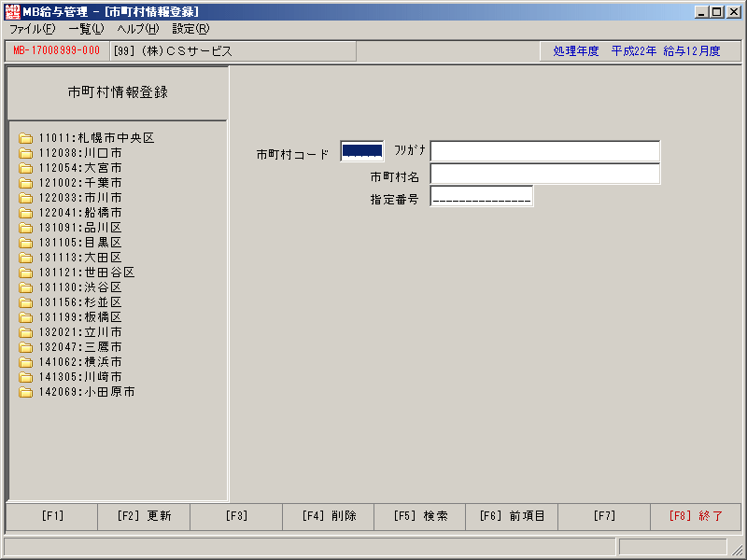The height and width of the screenshot is (560, 747).
Task: Select the 131121:世田谷区 entry
Action: (x=87, y=273)
